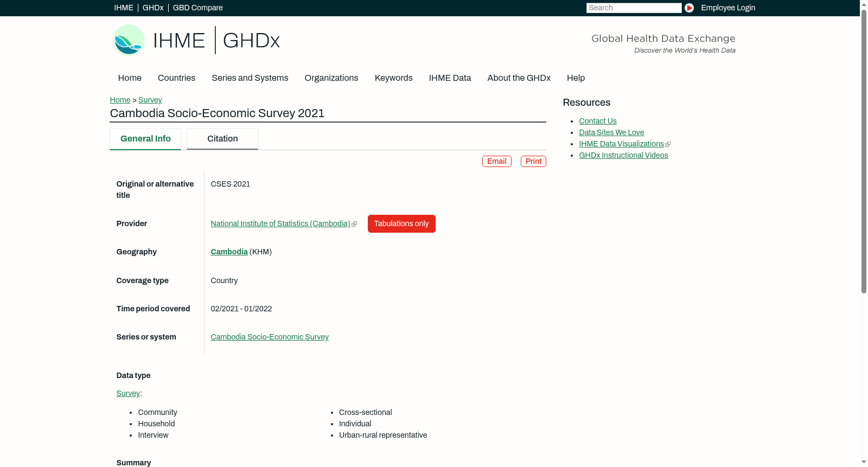Click the Home breadcrumb link
This screenshot has width=868, height=467.
point(120,100)
